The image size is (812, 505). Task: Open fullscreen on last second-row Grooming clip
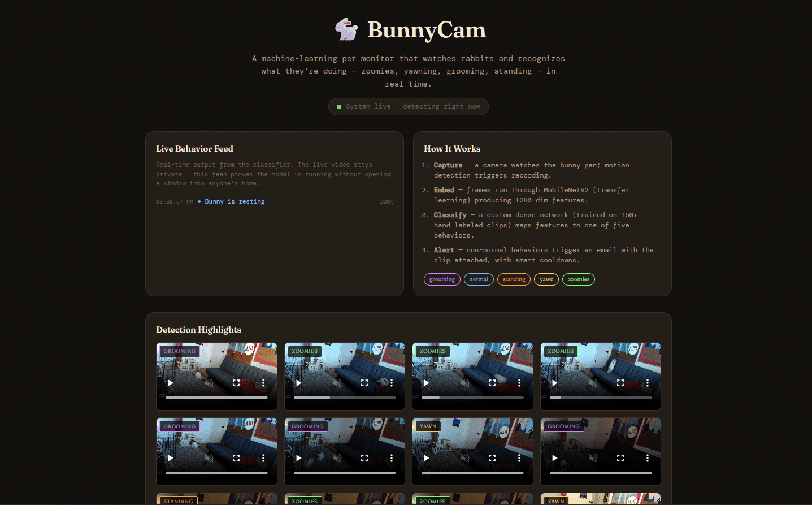point(620,458)
